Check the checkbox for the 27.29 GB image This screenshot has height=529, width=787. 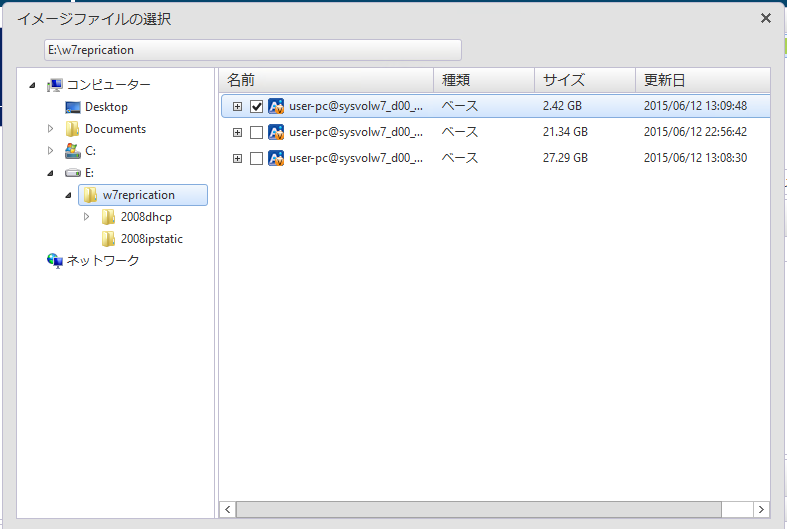tap(256, 158)
